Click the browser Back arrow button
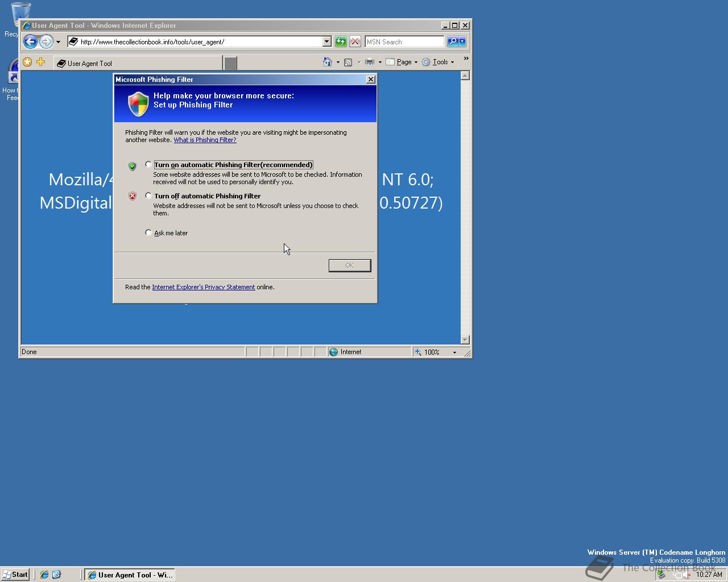Screen dimensions: 728x582 [30, 41]
